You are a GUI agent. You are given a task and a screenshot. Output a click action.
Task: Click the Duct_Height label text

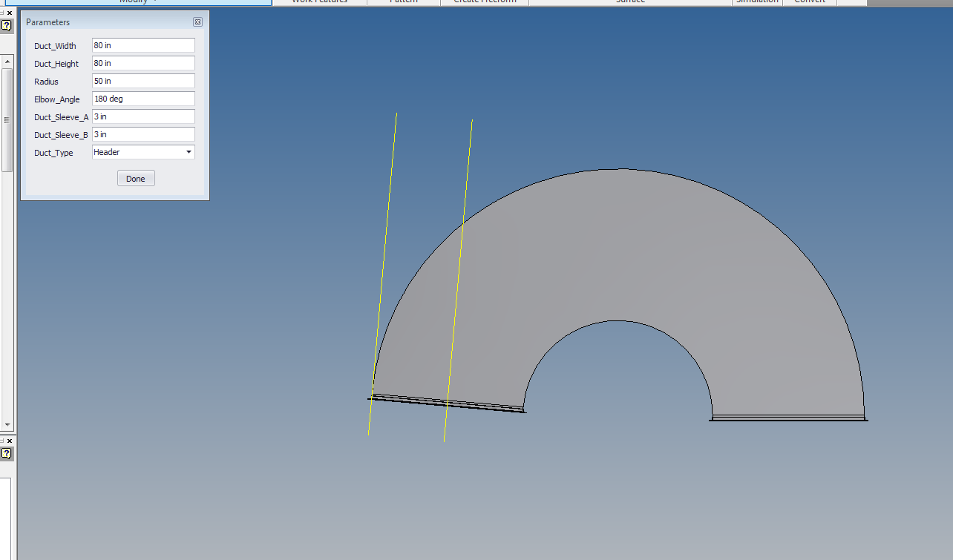tap(56, 64)
